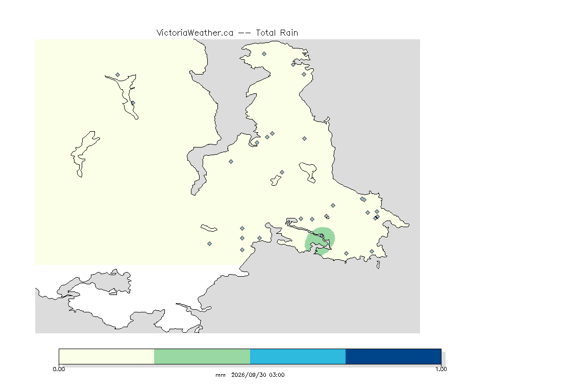Click the light blue legend color band
This screenshot has width=588, height=392.
[x=298, y=356]
